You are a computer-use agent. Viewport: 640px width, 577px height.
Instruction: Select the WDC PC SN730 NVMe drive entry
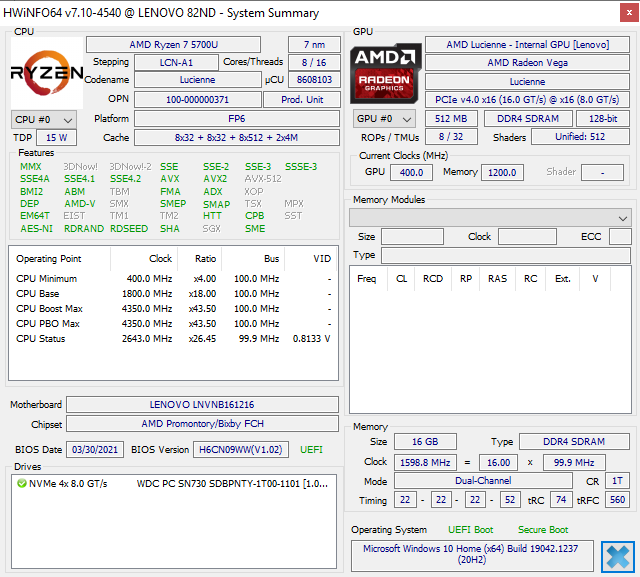point(173,484)
